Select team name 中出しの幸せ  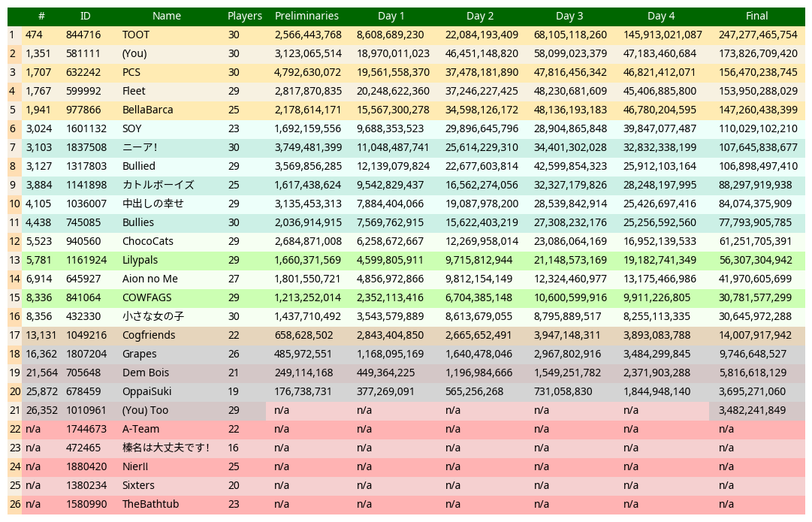pos(152,204)
